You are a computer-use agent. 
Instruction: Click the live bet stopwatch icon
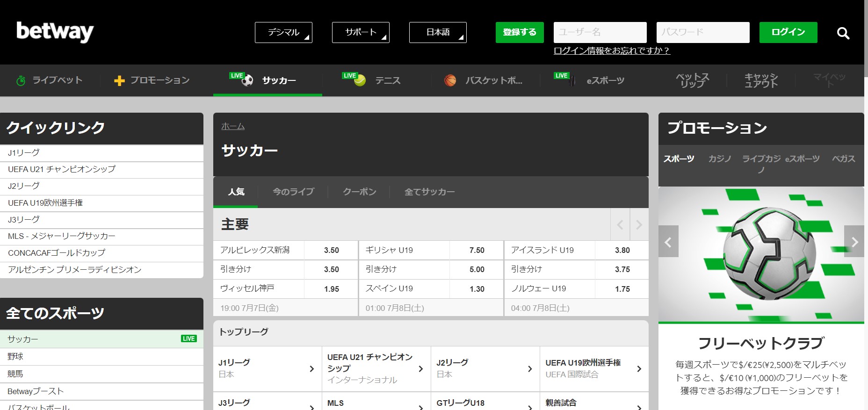[x=21, y=80]
